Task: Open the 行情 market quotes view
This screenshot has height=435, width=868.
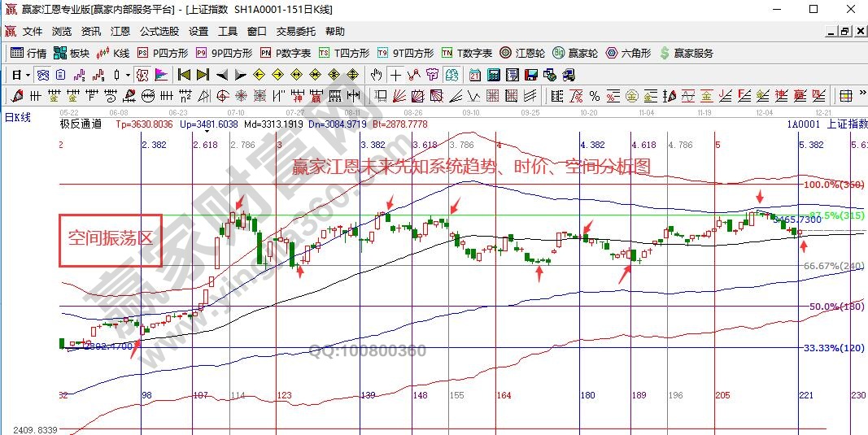Action: click(x=28, y=53)
